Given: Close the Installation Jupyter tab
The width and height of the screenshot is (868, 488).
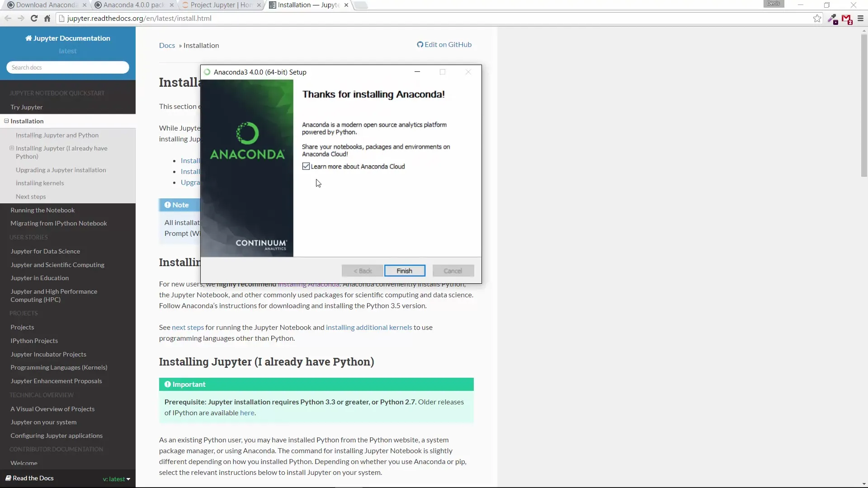Looking at the screenshot, I should [346, 5].
